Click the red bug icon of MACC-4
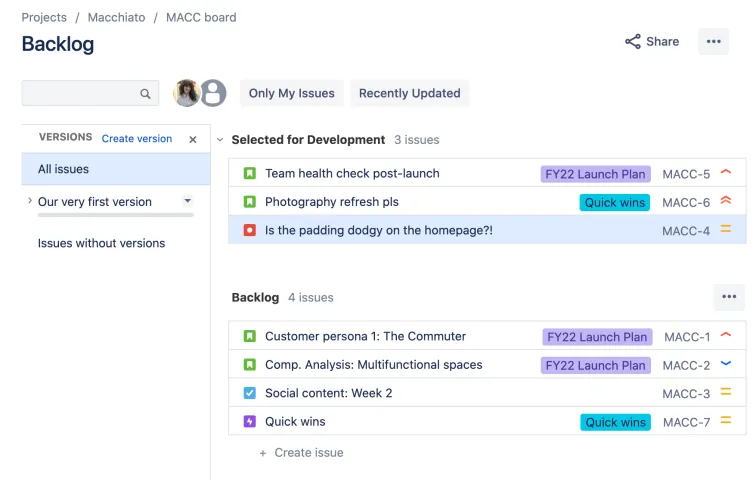The image size is (756, 480). (x=249, y=230)
